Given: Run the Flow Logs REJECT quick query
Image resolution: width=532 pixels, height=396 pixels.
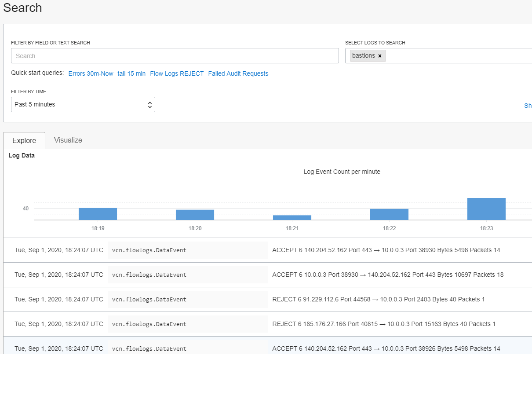Looking at the screenshot, I should pos(177,73).
